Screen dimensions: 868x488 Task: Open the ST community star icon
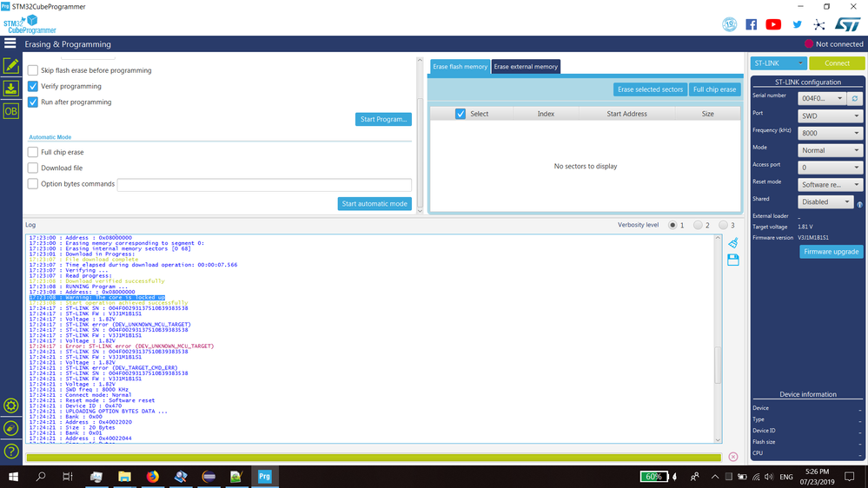tap(819, 24)
